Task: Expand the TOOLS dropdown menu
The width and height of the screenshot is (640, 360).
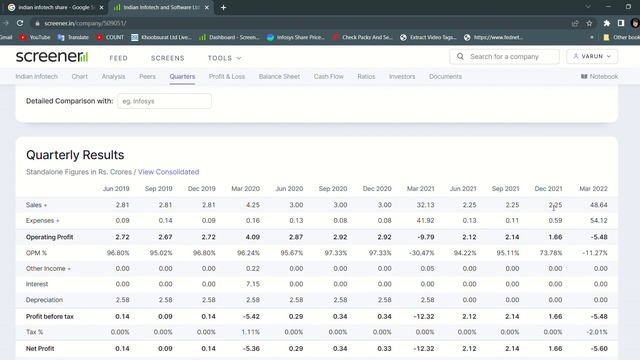Action: point(224,58)
